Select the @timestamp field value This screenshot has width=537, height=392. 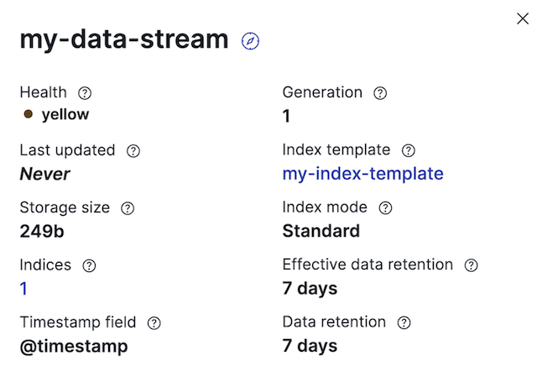[74, 346]
